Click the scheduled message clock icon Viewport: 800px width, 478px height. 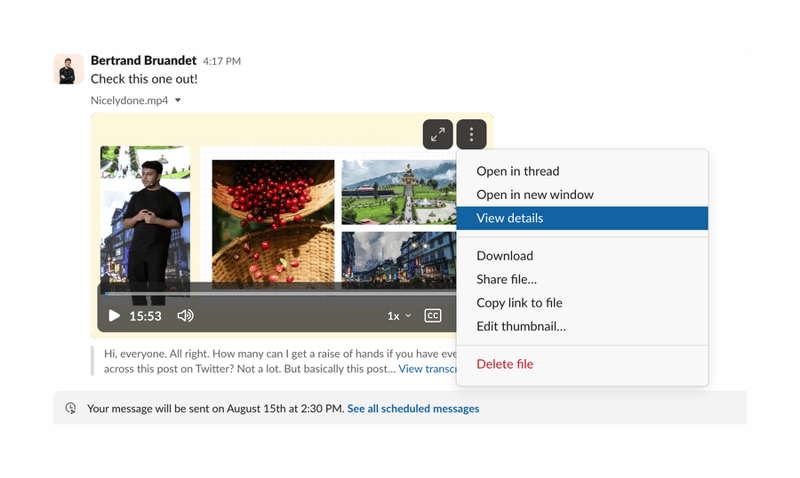(71, 409)
